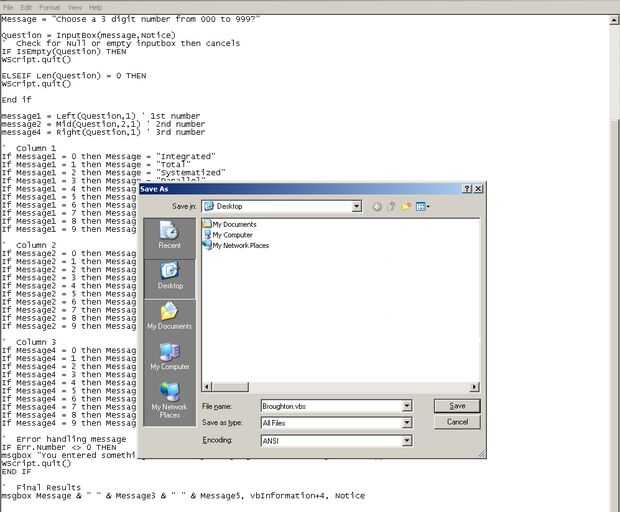Select My Documents folder in file list

click(x=229, y=224)
